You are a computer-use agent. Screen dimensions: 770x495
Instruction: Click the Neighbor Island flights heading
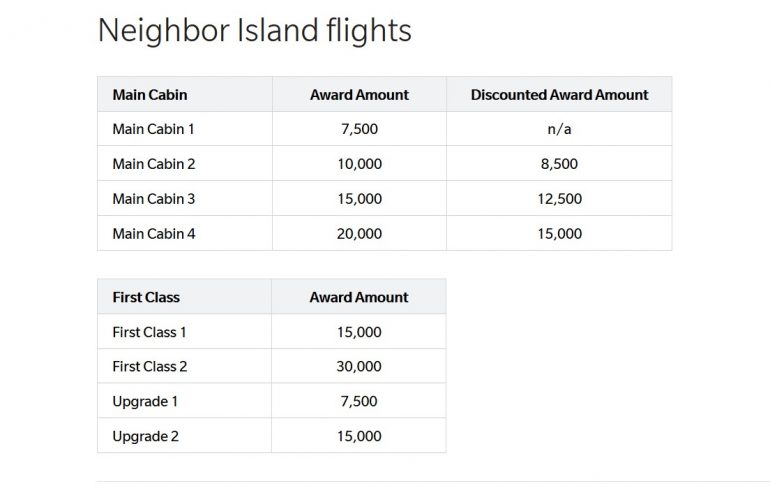pyautogui.click(x=254, y=30)
